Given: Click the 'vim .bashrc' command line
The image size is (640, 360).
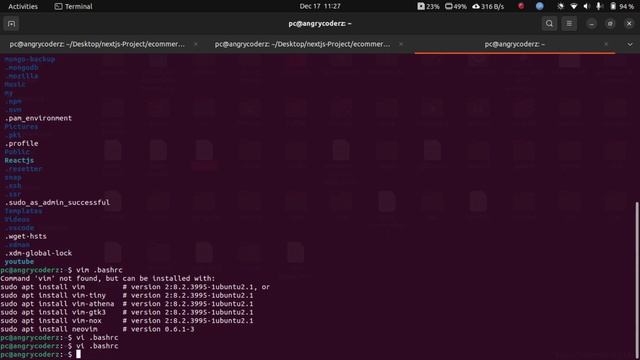Looking at the screenshot, I should pos(61,270).
